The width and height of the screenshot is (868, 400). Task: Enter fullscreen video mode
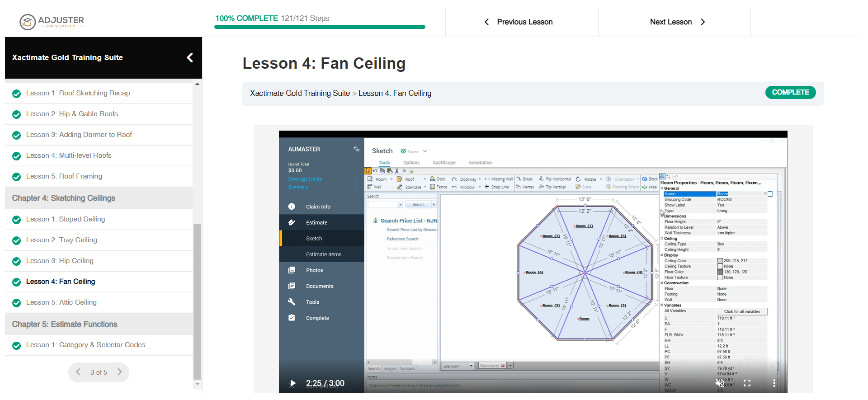pyautogui.click(x=747, y=383)
